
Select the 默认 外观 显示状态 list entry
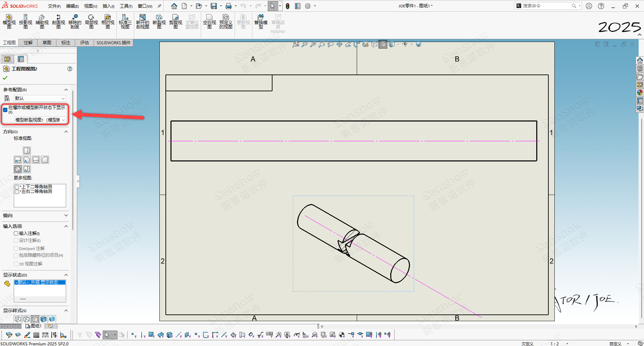(40, 283)
